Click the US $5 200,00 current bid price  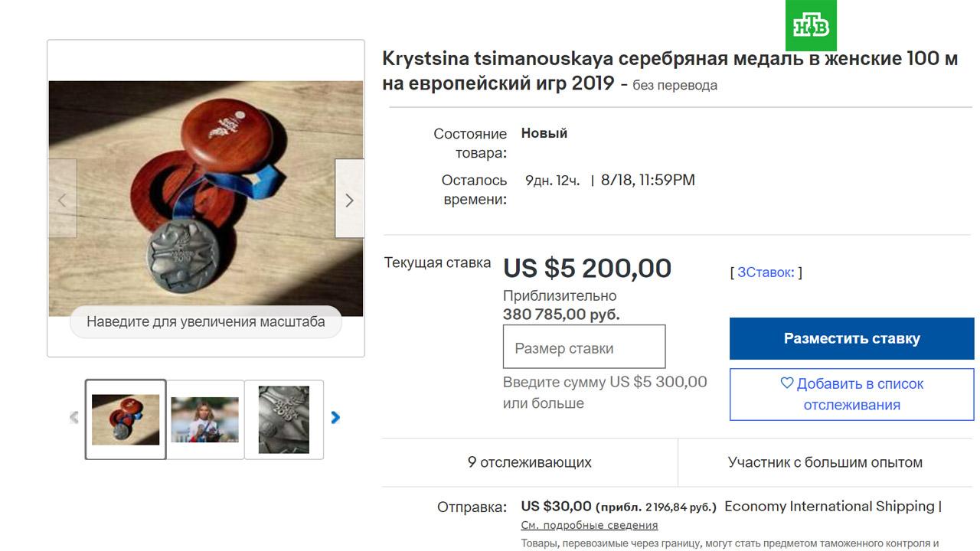point(586,269)
